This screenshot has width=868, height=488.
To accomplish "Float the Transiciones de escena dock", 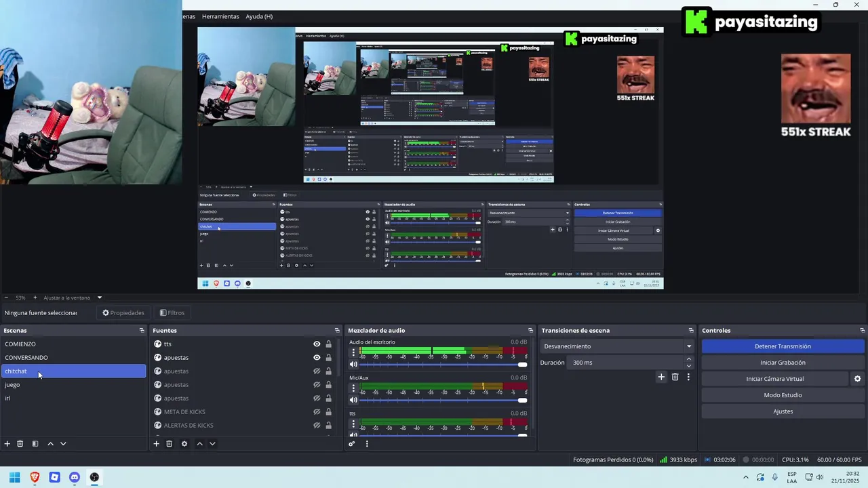I will 691,330.
